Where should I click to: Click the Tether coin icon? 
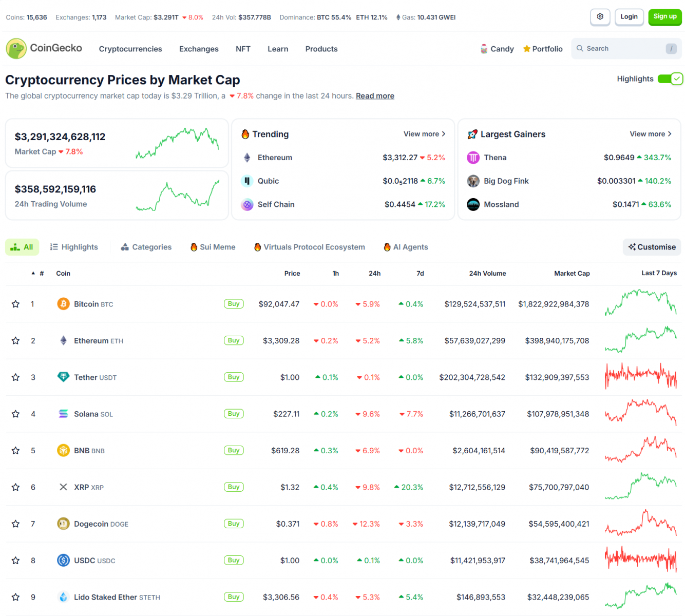[x=63, y=377]
